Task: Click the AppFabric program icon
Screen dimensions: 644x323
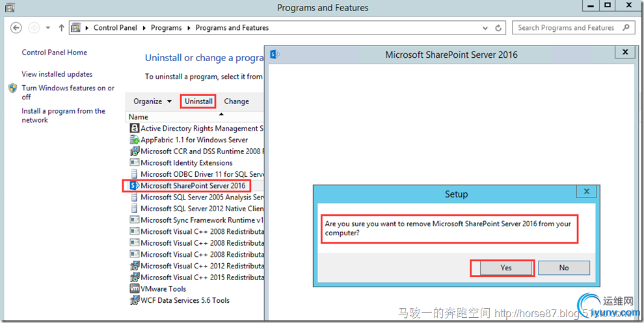Action: coord(134,140)
